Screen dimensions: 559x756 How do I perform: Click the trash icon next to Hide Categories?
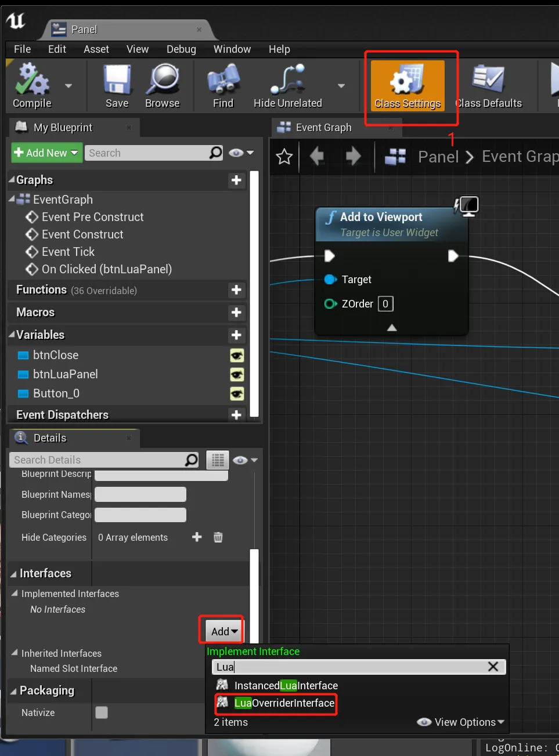click(218, 537)
